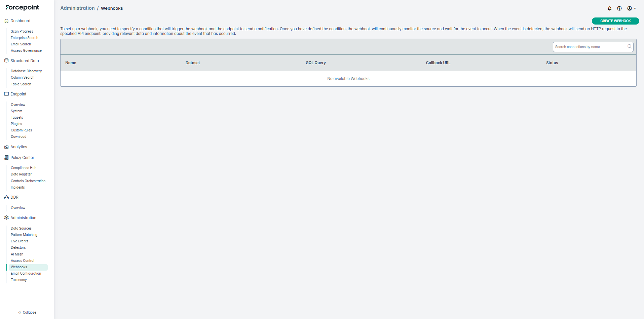644x319 pixels.
Task: Go to the Data Sources page
Action: 21,229
